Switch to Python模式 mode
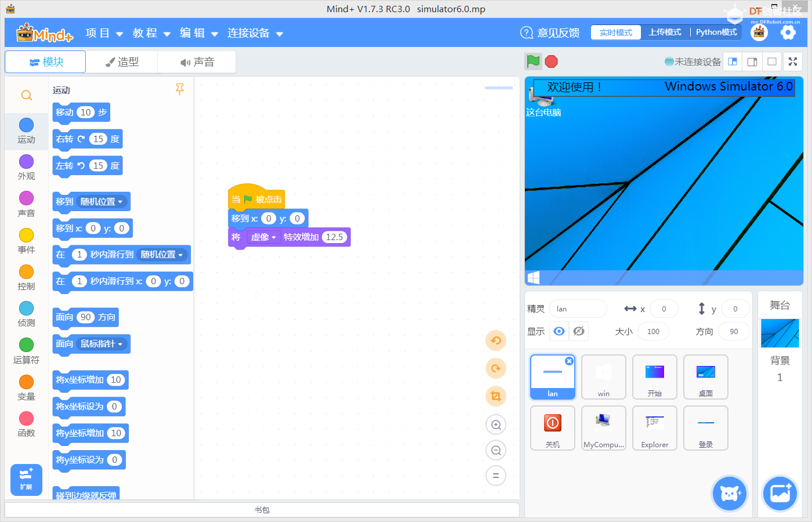Image resolution: width=812 pixels, height=522 pixels. pos(716,32)
